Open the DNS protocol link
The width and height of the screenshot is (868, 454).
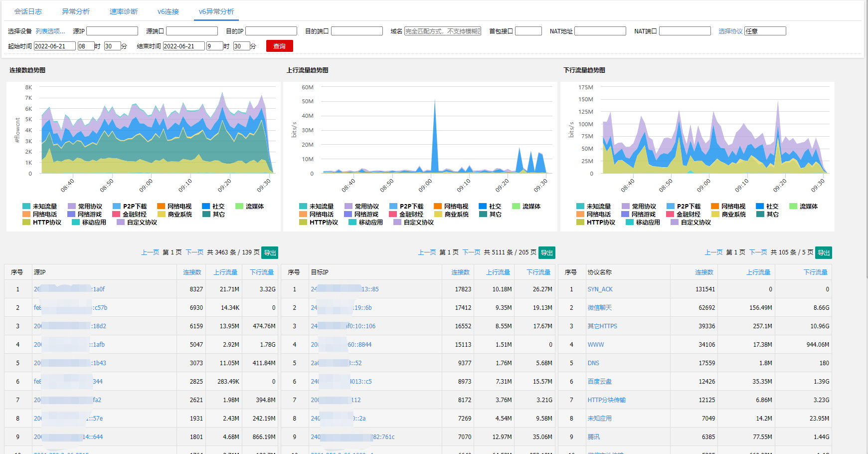pos(593,363)
